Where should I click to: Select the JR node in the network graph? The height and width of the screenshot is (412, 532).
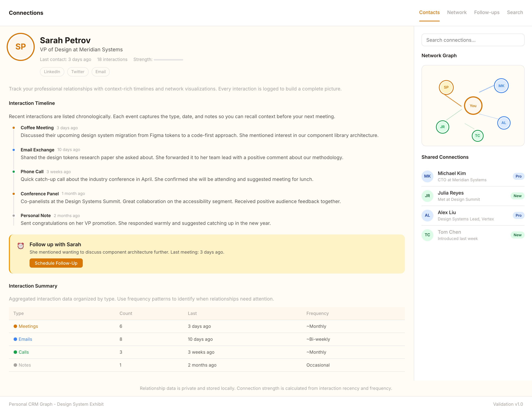click(442, 127)
